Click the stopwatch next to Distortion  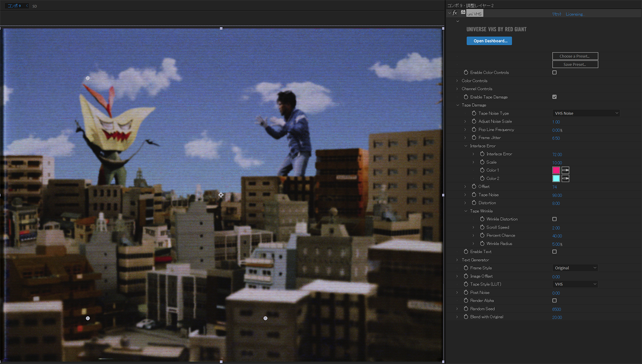point(474,203)
